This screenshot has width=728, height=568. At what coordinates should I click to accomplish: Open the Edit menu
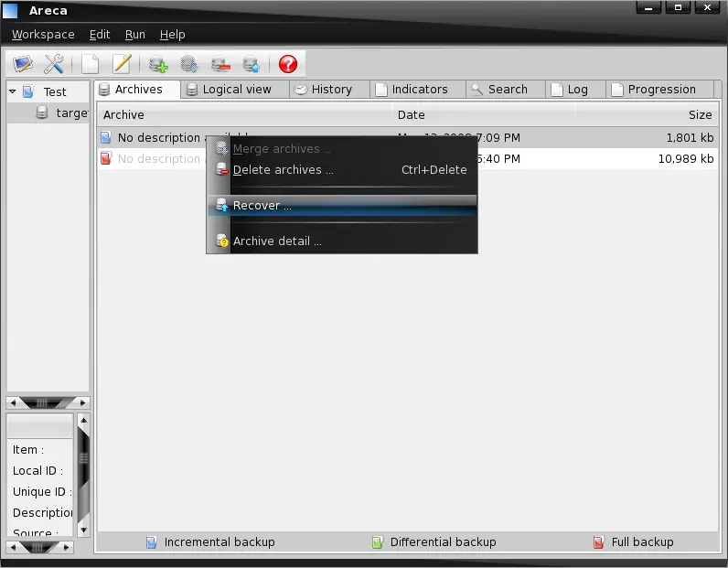click(x=100, y=35)
